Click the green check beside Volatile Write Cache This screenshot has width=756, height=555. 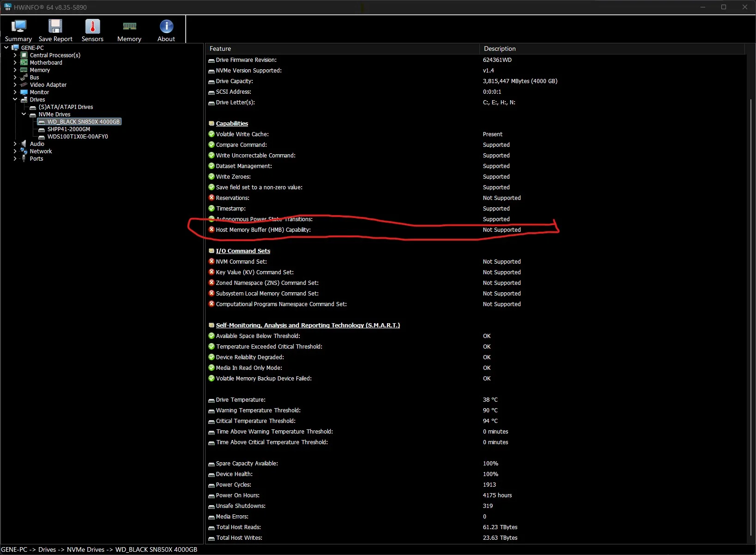[212, 134]
